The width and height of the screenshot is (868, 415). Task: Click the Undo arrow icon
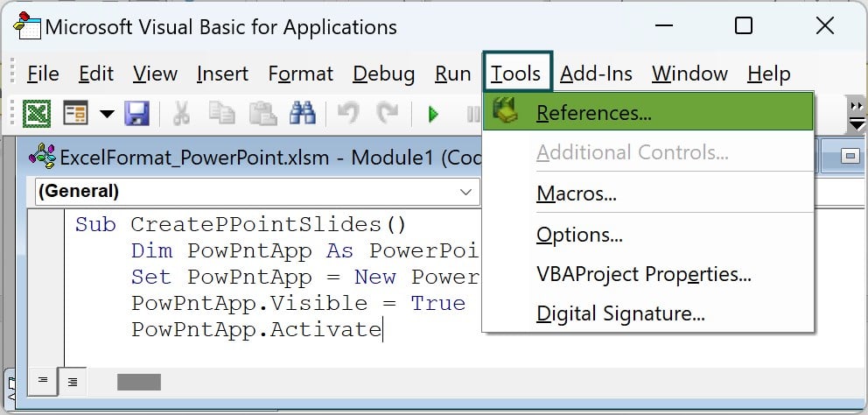click(x=348, y=113)
